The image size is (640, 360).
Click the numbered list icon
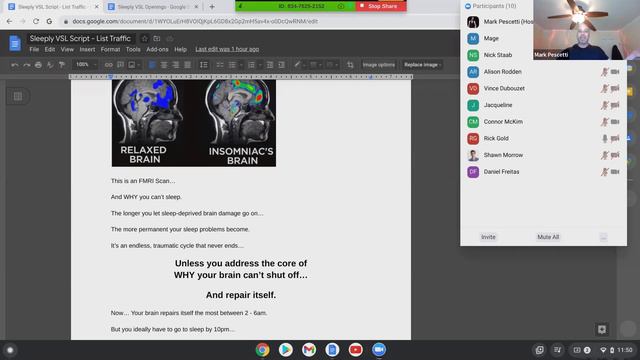point(251,64)
